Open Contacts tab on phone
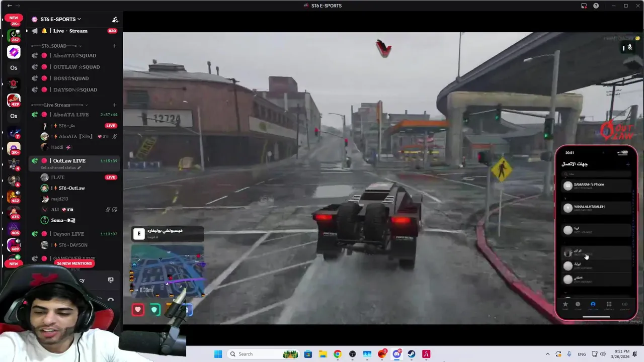Screen dimensions: 644x362 pos(593,304)
